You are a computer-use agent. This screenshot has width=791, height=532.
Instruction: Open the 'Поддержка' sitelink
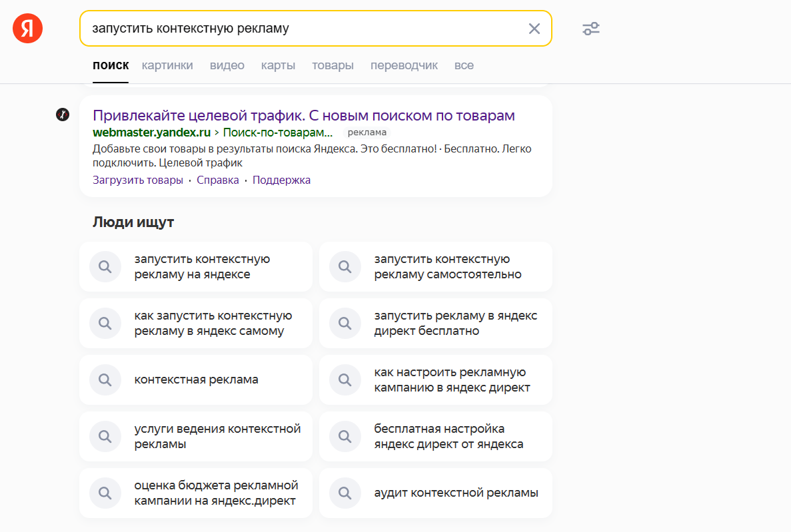[x=281, y=180]
